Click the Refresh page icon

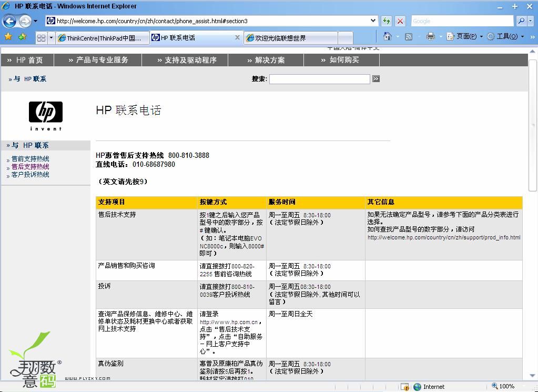click(x=387, y=21)
